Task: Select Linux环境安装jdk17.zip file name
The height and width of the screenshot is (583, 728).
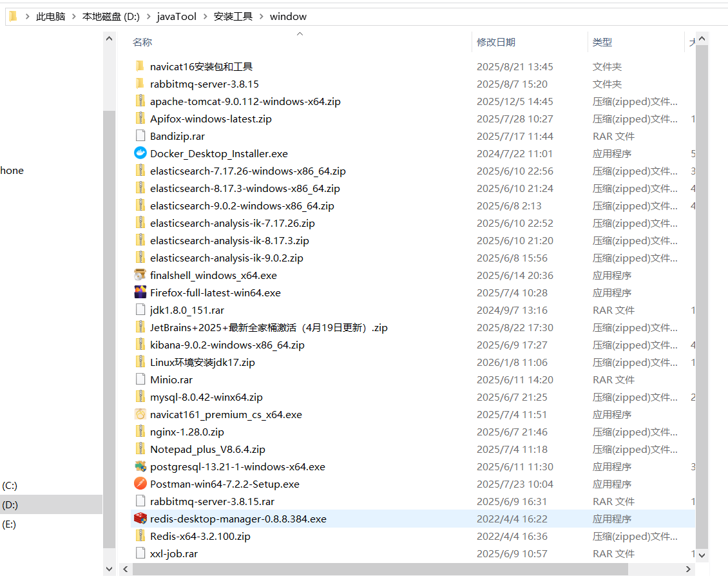Action: [202, 363]
